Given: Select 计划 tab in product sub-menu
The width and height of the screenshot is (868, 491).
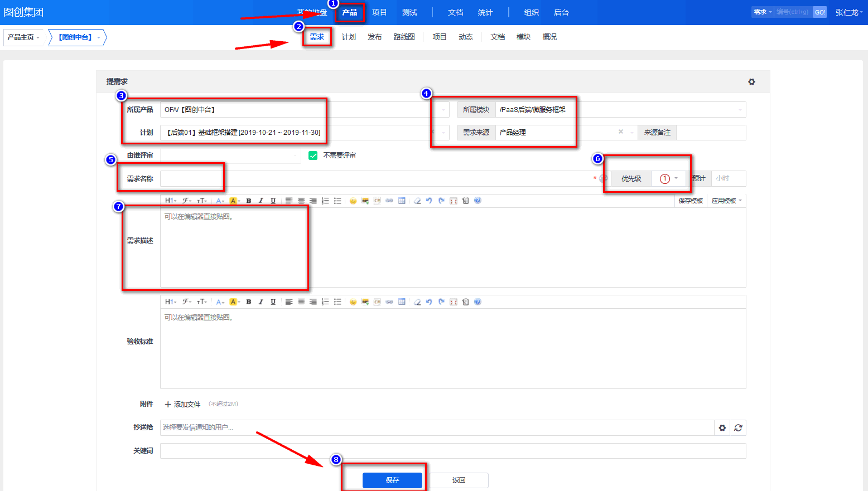Looking at the screenshot, I should click(x=349, y=37).
